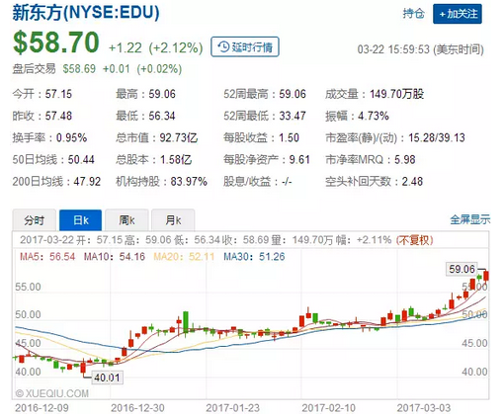Click the latest red candlestick near 59.06
The height and width of the screenshot is (420, 504).
click(x=486, y=276)
